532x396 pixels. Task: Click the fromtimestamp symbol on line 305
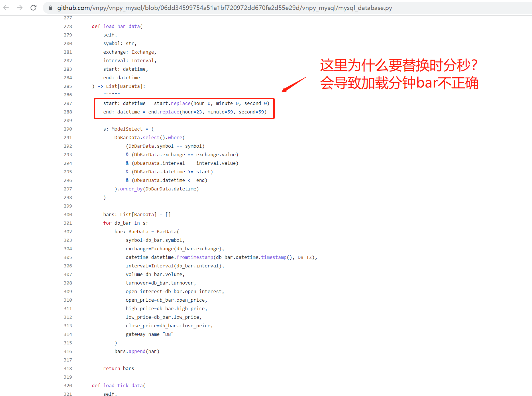point(195,257)
